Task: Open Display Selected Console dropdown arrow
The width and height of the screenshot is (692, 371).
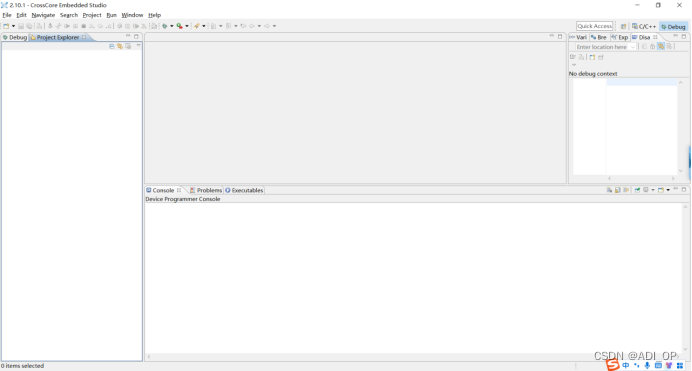Action: point(653,190)
